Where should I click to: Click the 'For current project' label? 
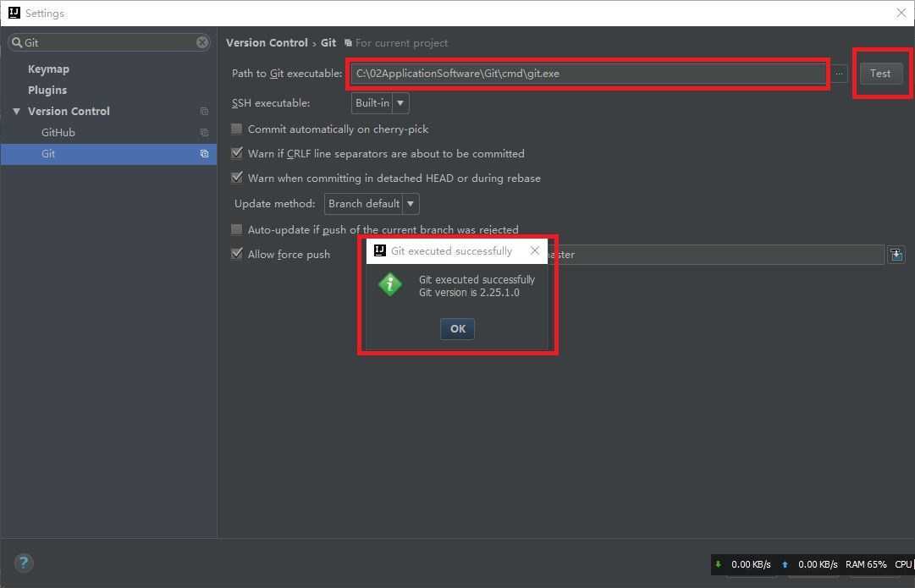[401, 42]
